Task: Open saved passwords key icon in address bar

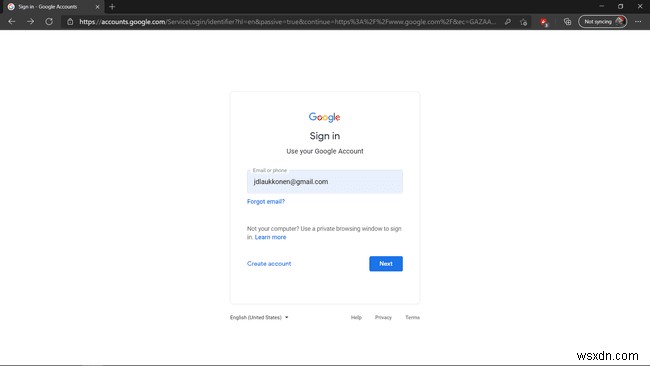Action: (507, 22)
